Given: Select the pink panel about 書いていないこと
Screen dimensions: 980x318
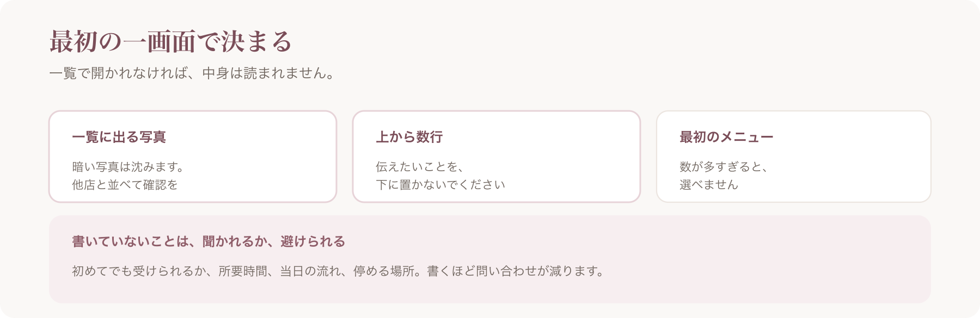Looking at the screenshot, I should [x=490, y=259].
